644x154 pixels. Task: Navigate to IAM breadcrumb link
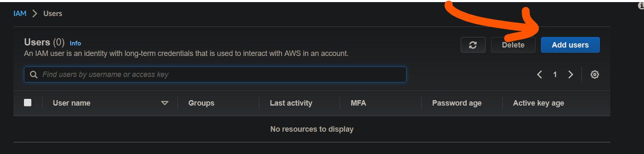tap(20, 13)
